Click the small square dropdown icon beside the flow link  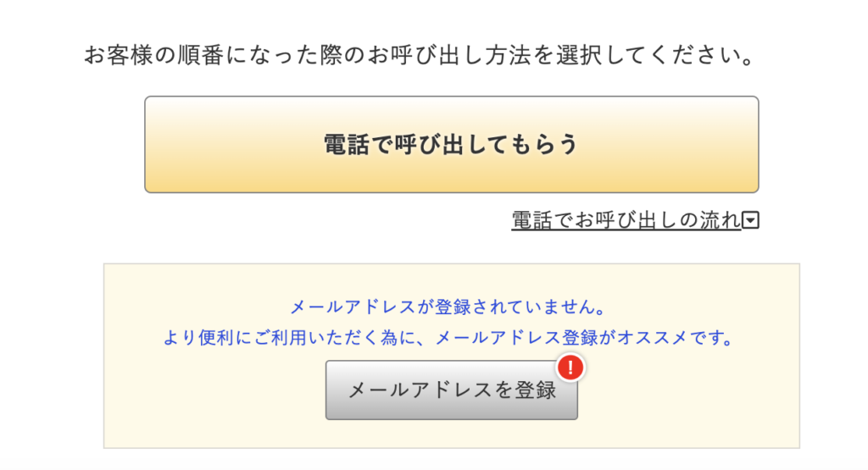point(751,221)
